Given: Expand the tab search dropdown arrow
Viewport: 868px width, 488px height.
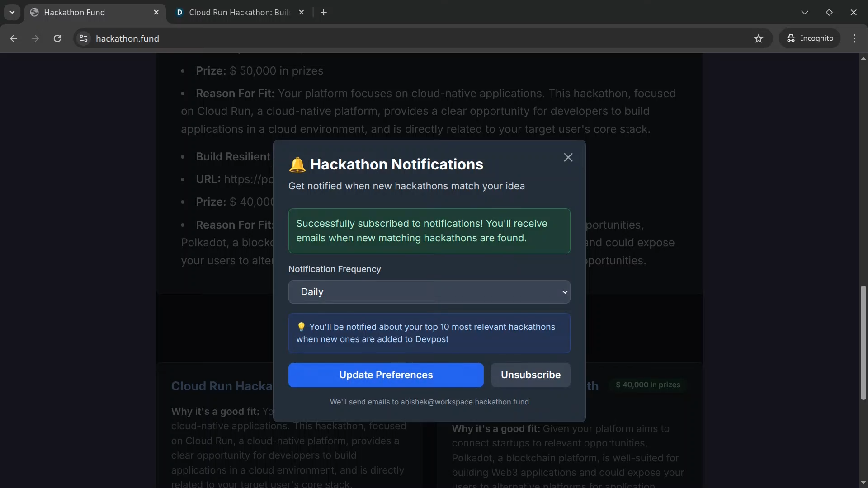Looking at the screenshot, I should 12,12.
